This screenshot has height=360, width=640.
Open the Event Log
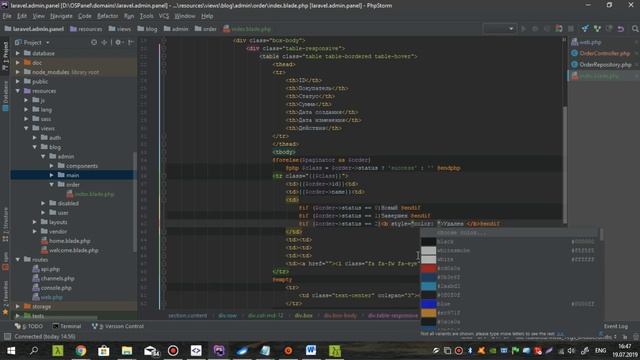pos(616,326)
